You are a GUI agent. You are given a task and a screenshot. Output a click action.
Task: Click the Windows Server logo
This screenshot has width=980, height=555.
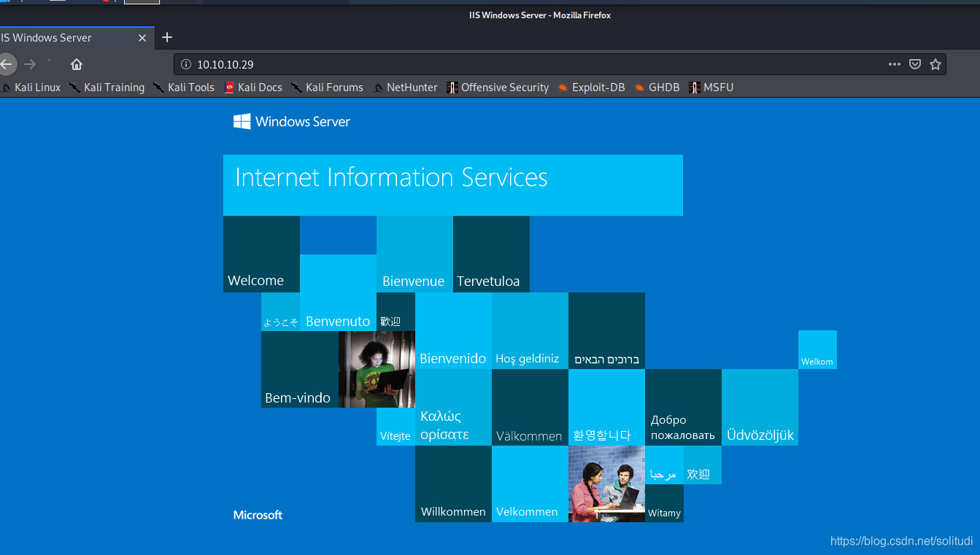(292, 122)
